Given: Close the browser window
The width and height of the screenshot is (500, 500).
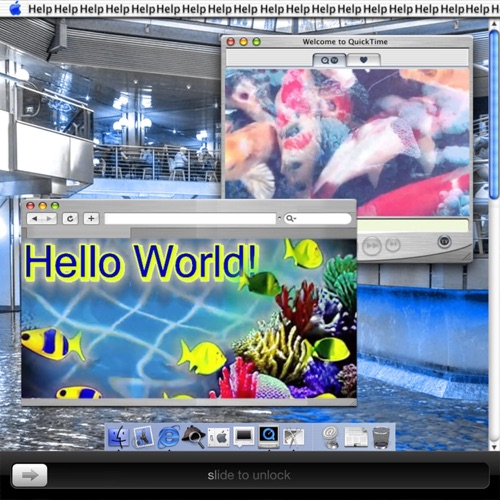Looking at the screenshot, I should [x=30, y=206].
